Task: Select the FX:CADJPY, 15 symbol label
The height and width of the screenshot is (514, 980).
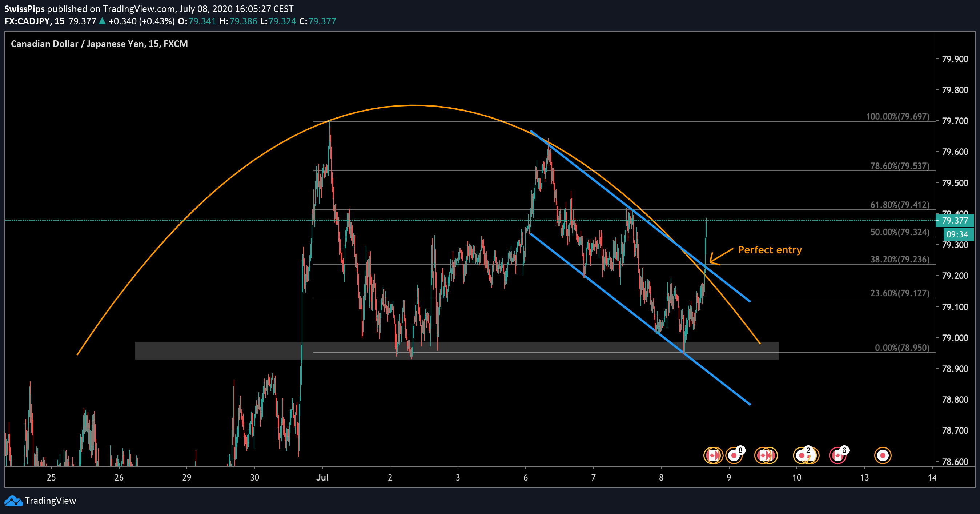Action: [x=35, y=21]
